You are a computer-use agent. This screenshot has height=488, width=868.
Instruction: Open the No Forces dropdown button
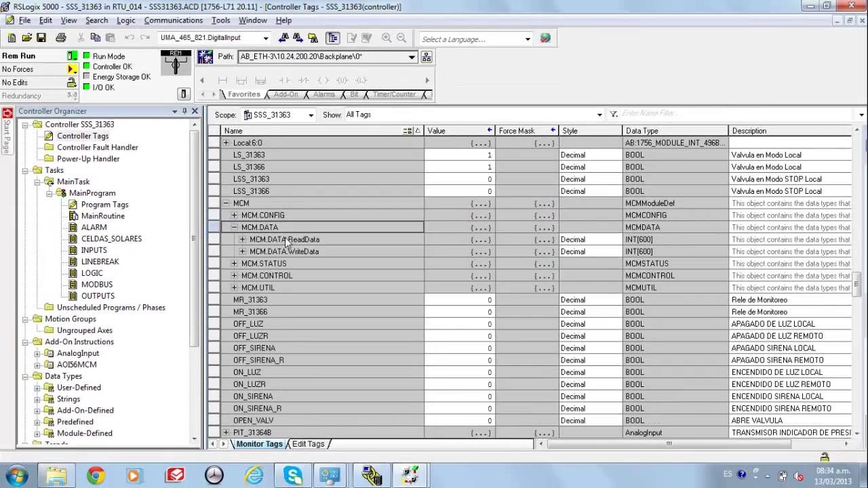(x=72, y=69)
